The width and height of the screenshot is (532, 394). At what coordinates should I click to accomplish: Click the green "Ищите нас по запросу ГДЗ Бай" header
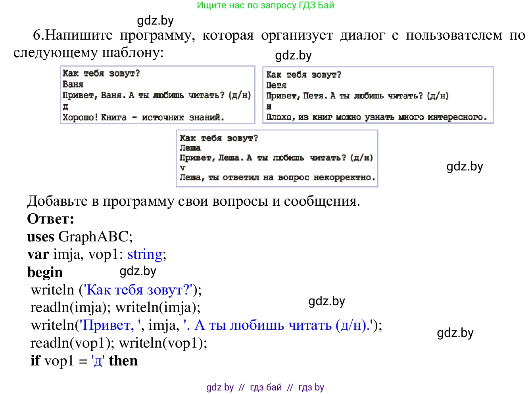[265, 6]
